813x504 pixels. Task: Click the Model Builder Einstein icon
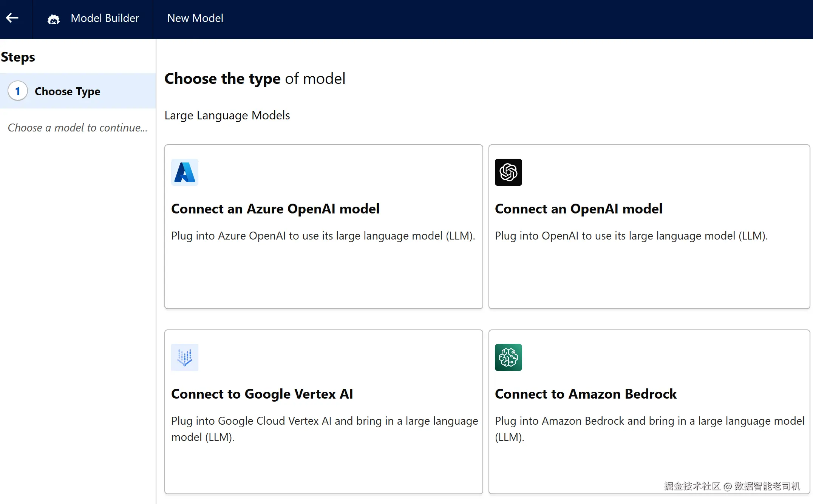point(53,19)
